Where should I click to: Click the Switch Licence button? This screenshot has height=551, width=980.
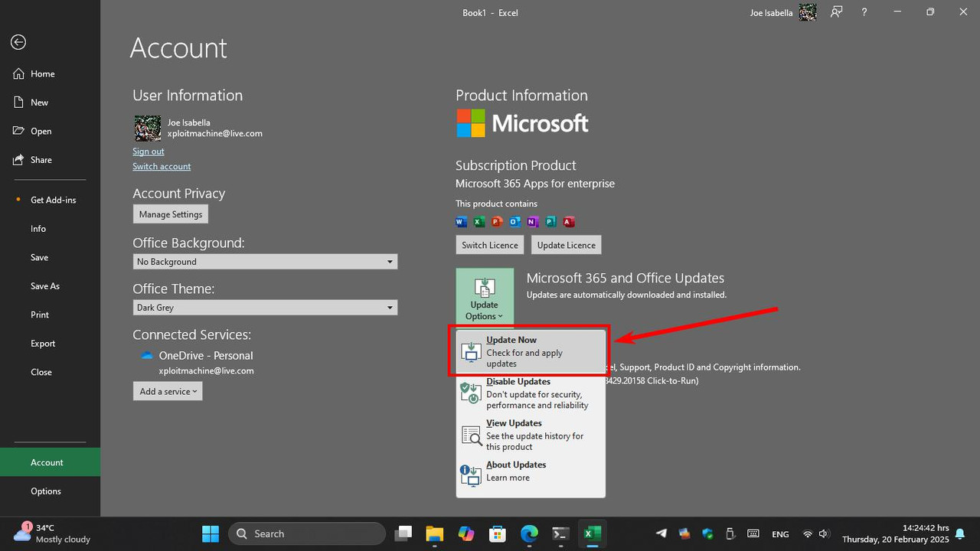(490, 245)
